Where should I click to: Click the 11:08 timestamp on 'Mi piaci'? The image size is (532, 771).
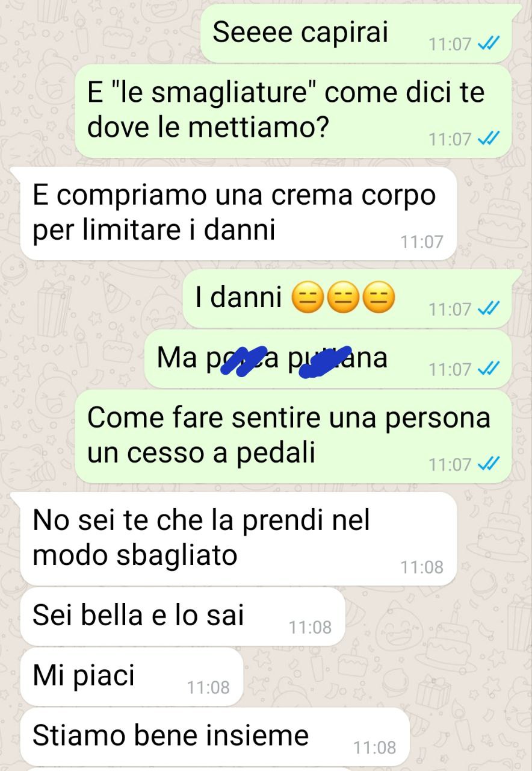point(208,687)
